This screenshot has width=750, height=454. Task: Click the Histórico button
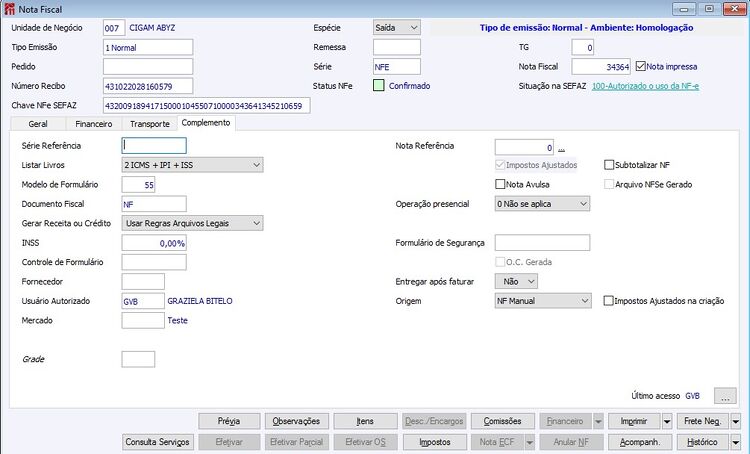pos(703,442)
